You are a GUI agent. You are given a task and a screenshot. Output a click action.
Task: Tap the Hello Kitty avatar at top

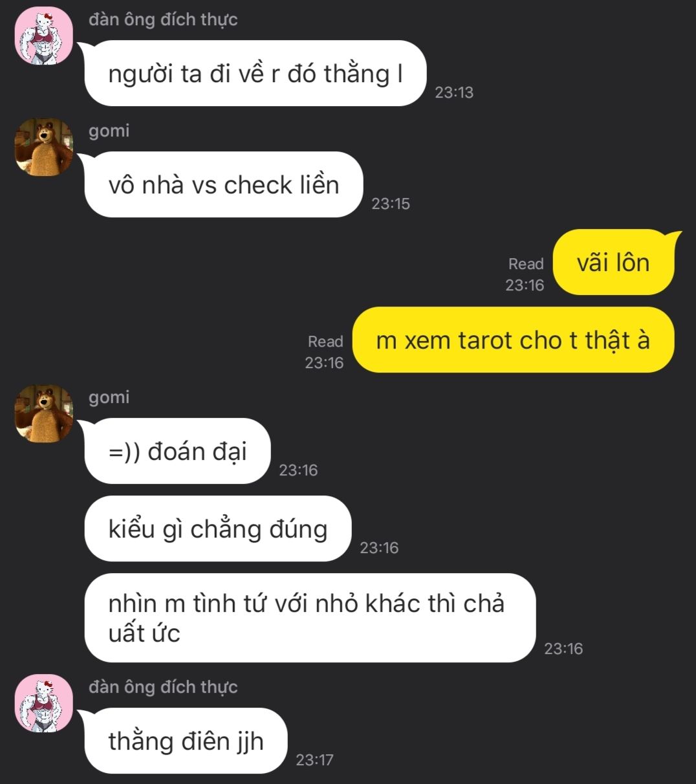point(44,36)
